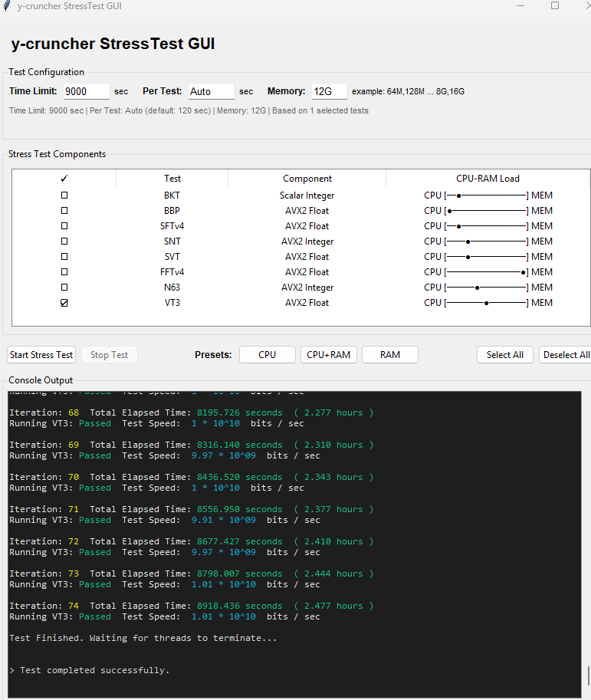Apply the CPU+RAM preset
This screenshot has height=700, width=591.
point(329,355)
